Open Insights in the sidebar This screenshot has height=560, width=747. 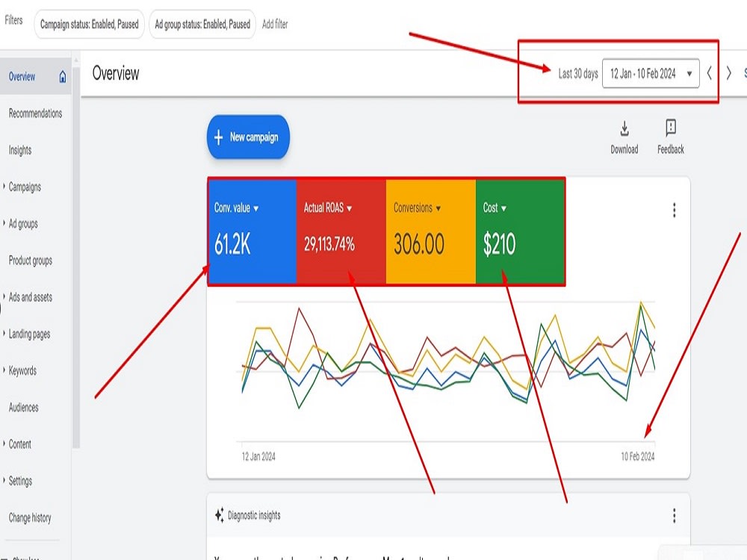pos(20,151)
